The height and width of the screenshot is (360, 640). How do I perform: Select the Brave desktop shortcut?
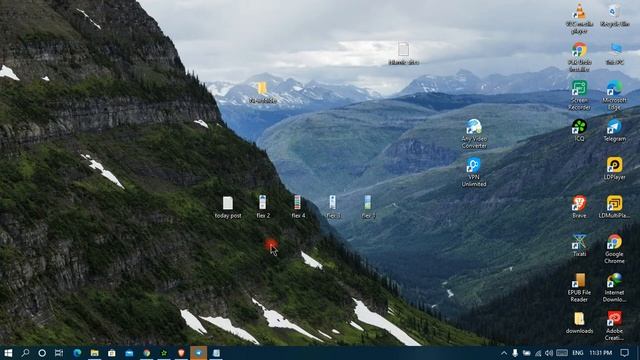(579, 207)
